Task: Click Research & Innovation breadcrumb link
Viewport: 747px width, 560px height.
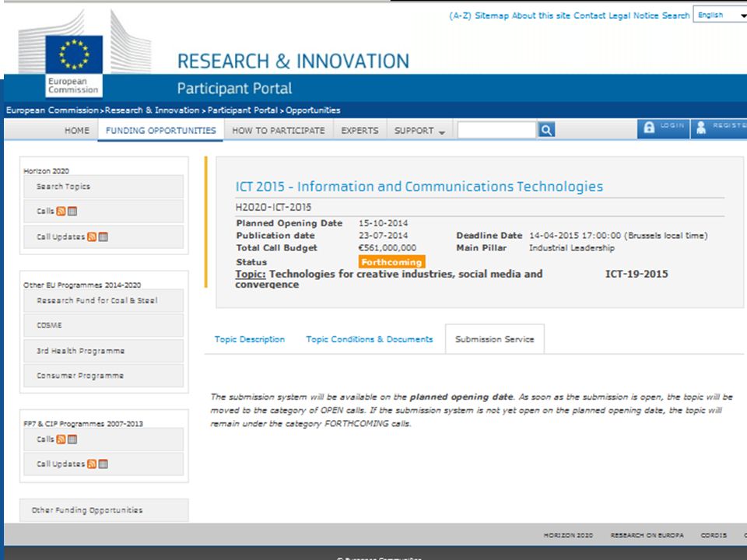Action: click(152, 110)
